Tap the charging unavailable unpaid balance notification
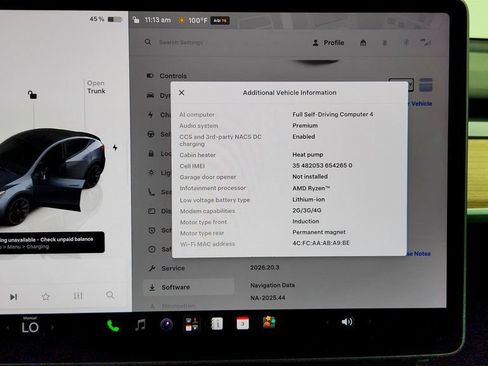The image size is (488, 366). pos(52,243)
